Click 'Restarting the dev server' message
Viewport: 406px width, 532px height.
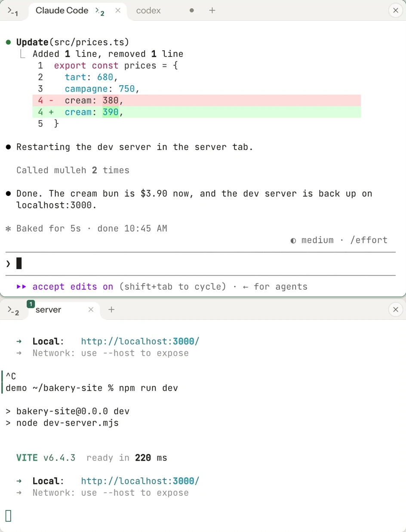point(135,147)
